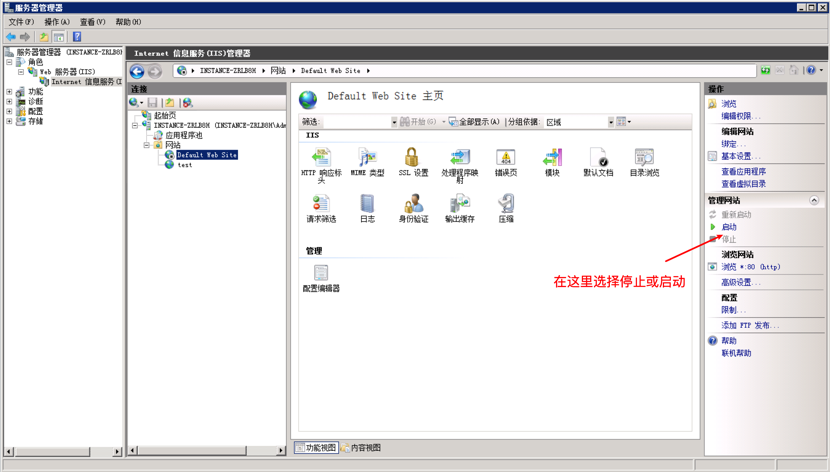This screenshot has height=472, width=830.
Task: Click the 添加 FTP 发布 link
Action: click(x=750, y=325)
